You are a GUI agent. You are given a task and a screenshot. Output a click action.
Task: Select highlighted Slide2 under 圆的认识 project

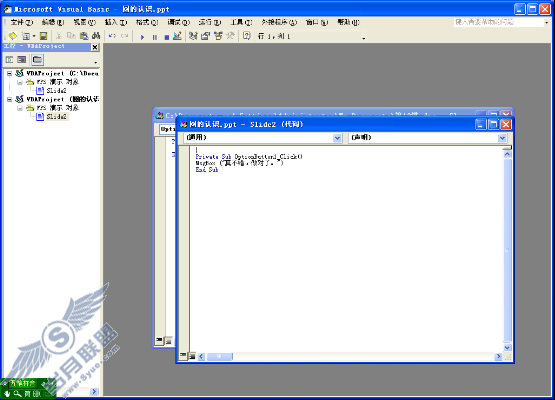tap(57, 116)
